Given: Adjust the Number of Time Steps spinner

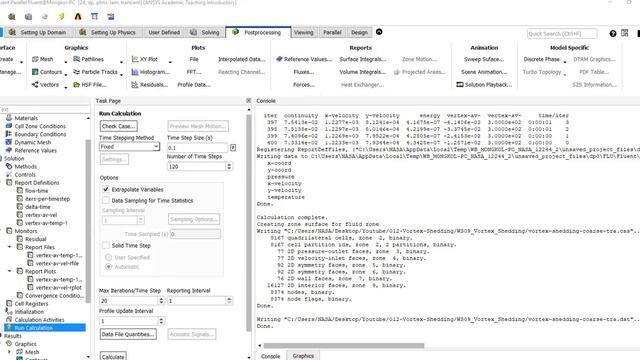Looking at the screenshot, I should tap(229, 167).
